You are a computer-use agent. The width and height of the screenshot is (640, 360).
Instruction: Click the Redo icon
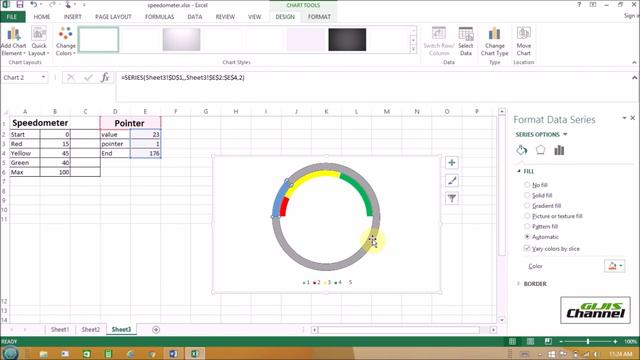52,5
